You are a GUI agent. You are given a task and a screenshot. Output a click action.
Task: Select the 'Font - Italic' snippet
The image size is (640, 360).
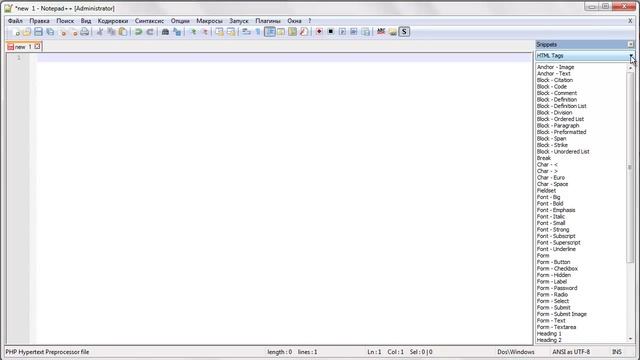point(551,217)
